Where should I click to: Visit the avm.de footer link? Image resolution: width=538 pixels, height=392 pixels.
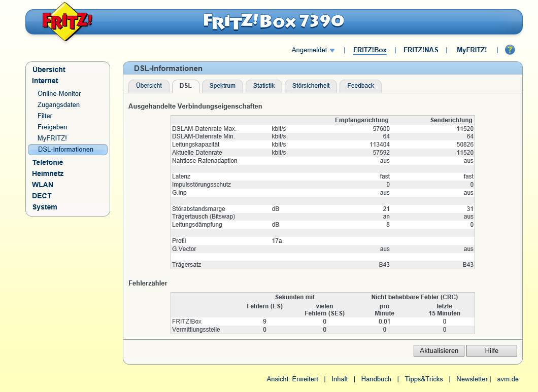coord(508,379)
